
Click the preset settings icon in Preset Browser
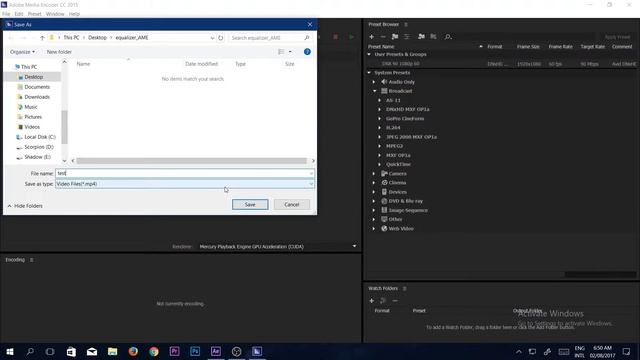[x=407, y=37]
